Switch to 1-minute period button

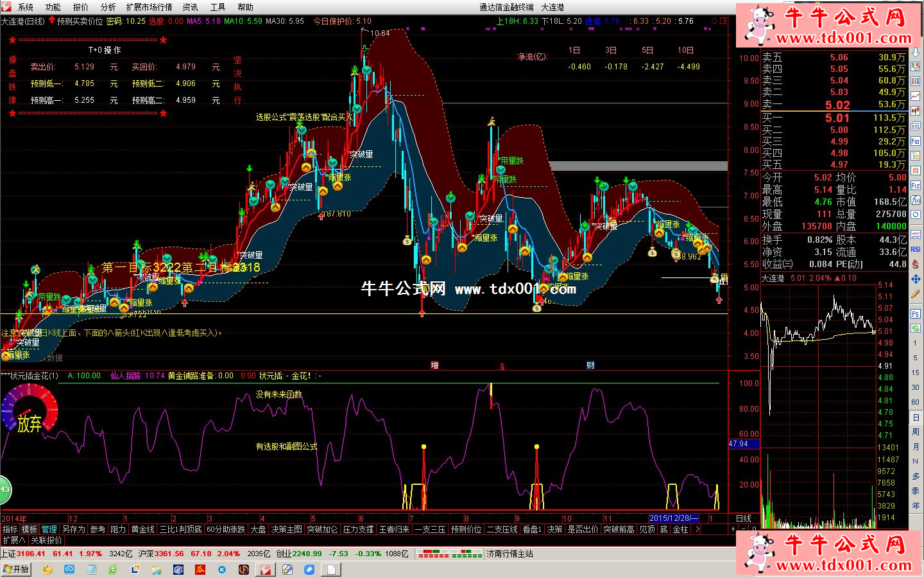pos(916,343)
